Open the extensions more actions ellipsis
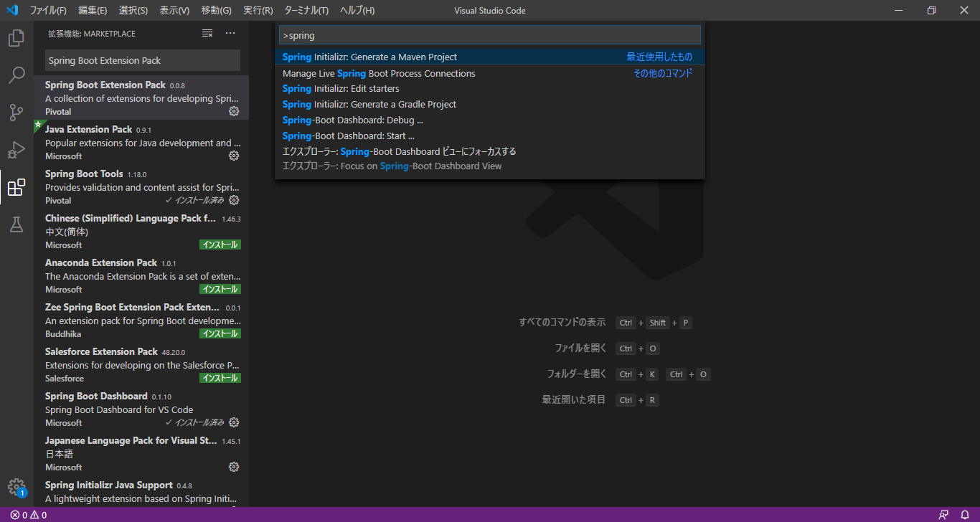The height and width of the screenshot is (522, 980). [230, 33]
